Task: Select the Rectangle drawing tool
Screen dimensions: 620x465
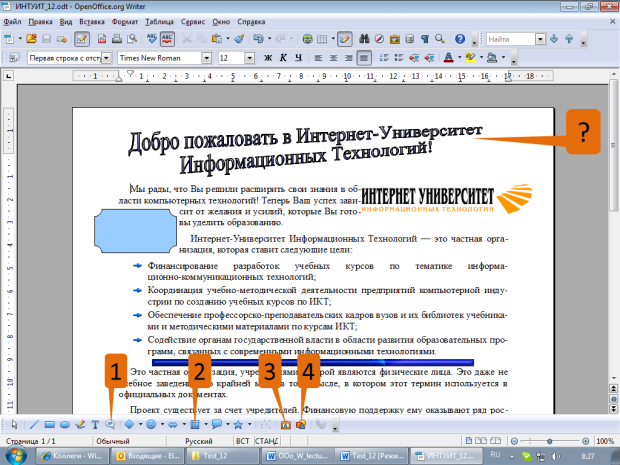Action: 49,425
